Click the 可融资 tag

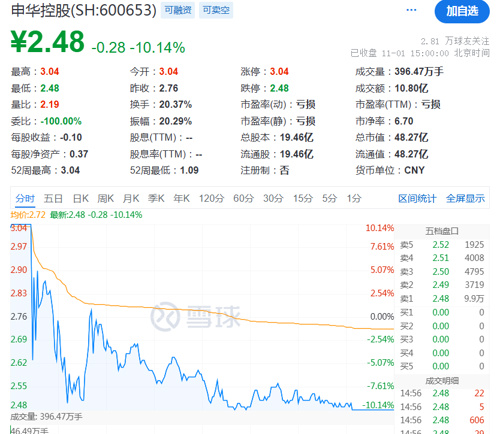click(x=178, y=10)
